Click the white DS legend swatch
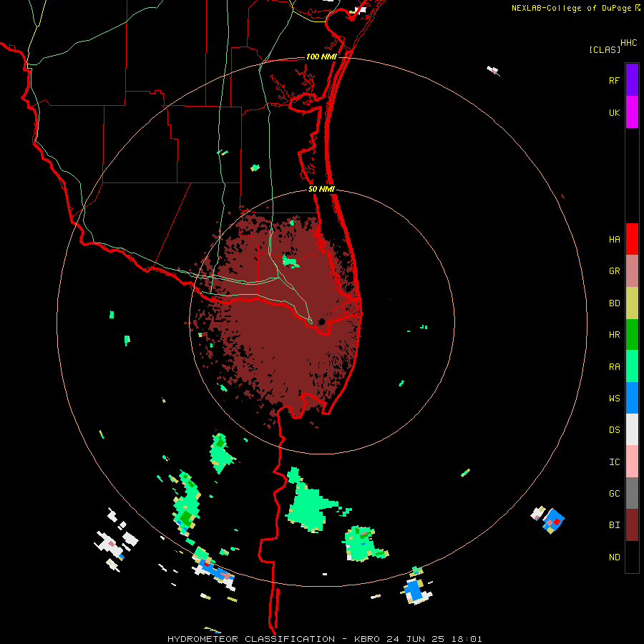The image size is (644, 644). click(632, 429)
